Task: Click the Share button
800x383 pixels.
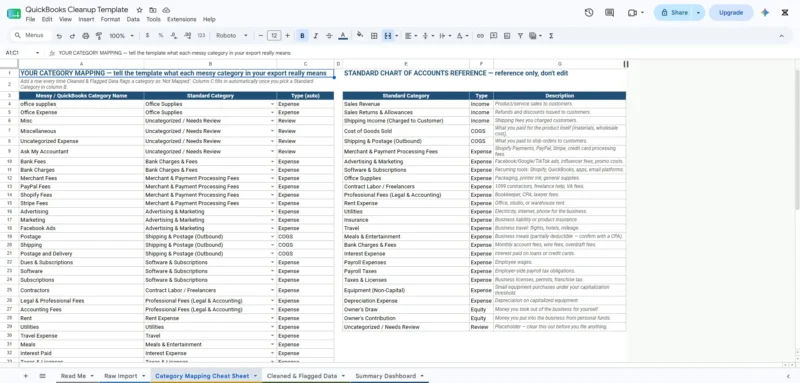Action: [x=674, y=13]
